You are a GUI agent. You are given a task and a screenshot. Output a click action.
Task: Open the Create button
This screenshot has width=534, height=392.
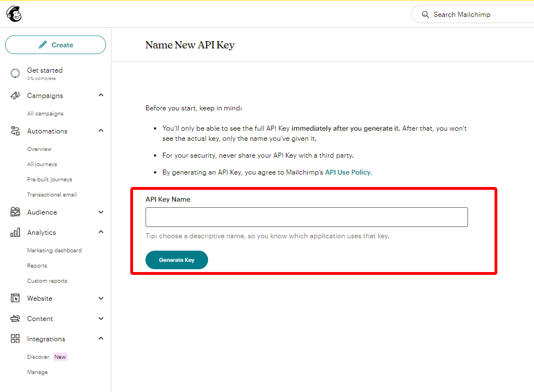55,45
